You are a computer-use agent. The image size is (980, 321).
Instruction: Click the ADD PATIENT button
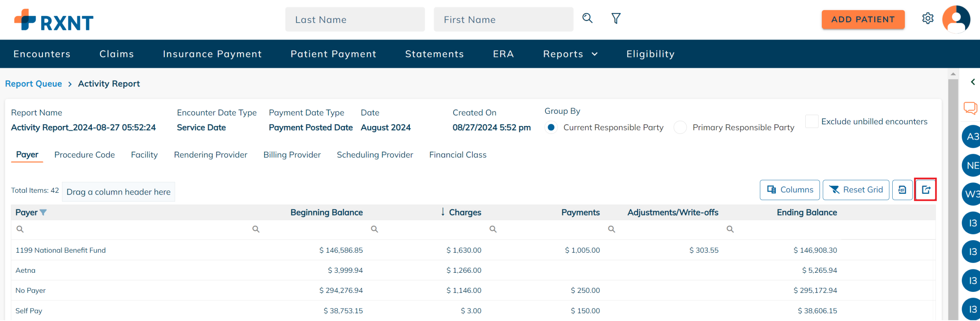coord(863,20)
